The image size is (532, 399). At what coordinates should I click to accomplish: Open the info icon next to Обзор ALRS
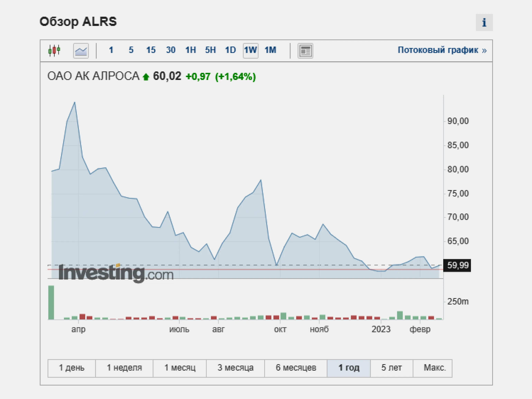484,22
